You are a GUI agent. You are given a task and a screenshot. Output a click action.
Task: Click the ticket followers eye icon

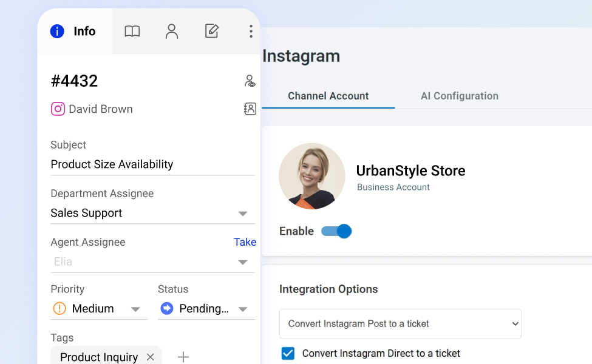pyautogui.click(x=250, y=81)
